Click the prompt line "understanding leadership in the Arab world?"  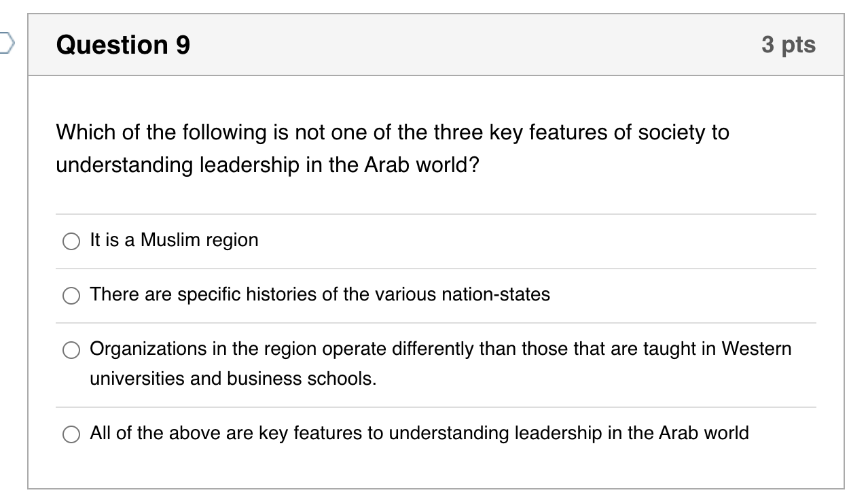(x=267, y=166)
